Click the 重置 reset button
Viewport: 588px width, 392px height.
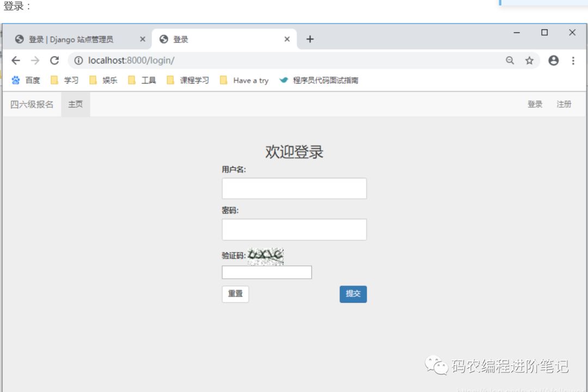click(235, 294)
